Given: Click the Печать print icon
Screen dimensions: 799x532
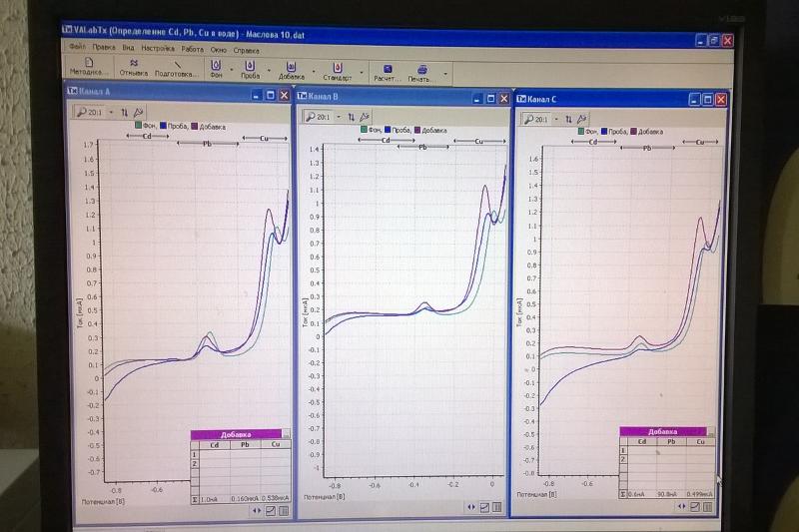Looking at the screenshot, I should tap(420, 70).
